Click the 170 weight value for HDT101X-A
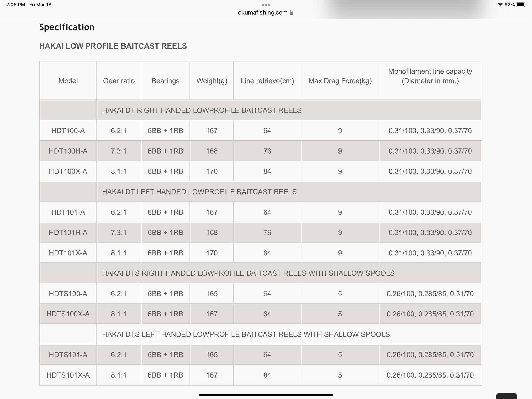Screen dimensions: 532x399 [212, 253]
